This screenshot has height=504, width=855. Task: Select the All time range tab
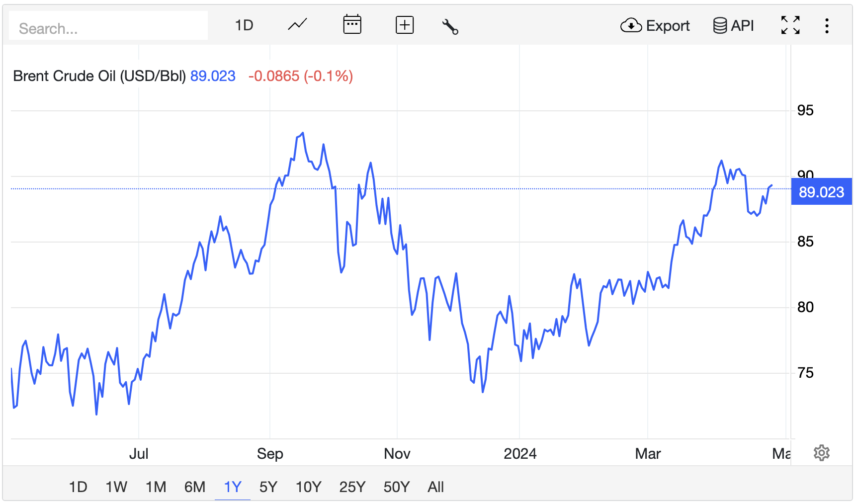[436, 487]
